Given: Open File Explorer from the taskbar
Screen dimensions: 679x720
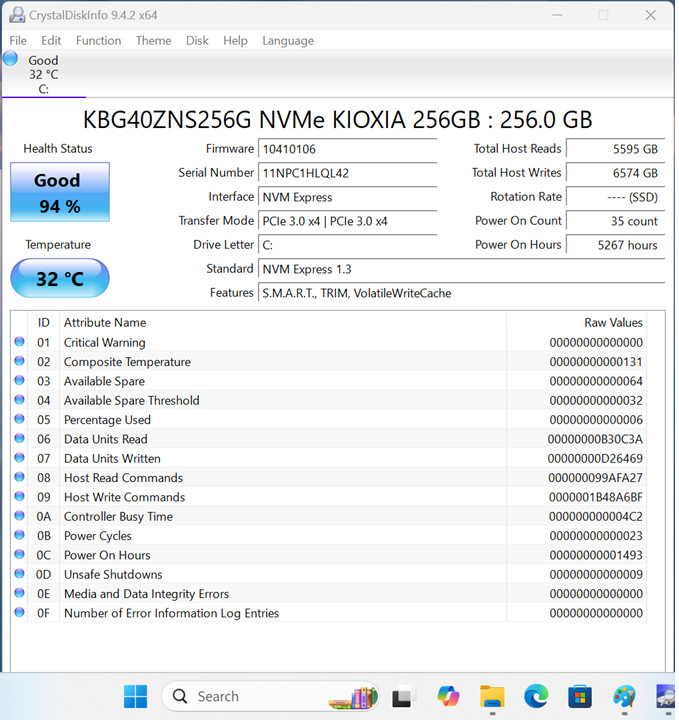Looking at the screenshot, I should (x=492, y=696).
